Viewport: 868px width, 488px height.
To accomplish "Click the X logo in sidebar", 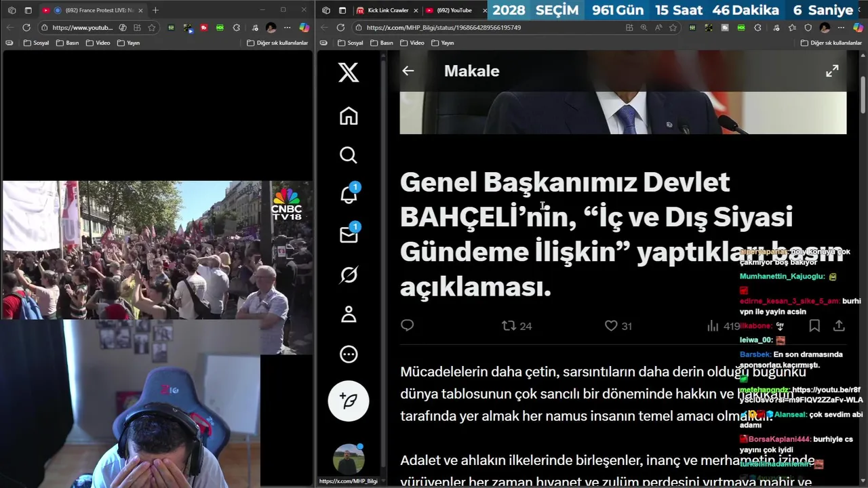I will [x=349, y=72].
